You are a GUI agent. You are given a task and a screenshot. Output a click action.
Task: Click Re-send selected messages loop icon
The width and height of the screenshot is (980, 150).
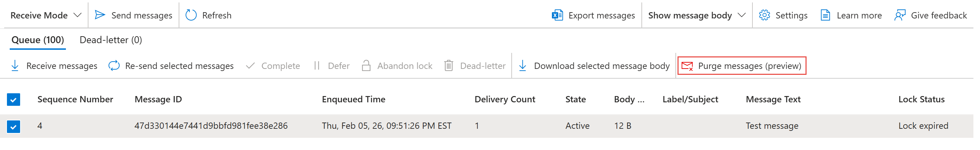(114, 66)
